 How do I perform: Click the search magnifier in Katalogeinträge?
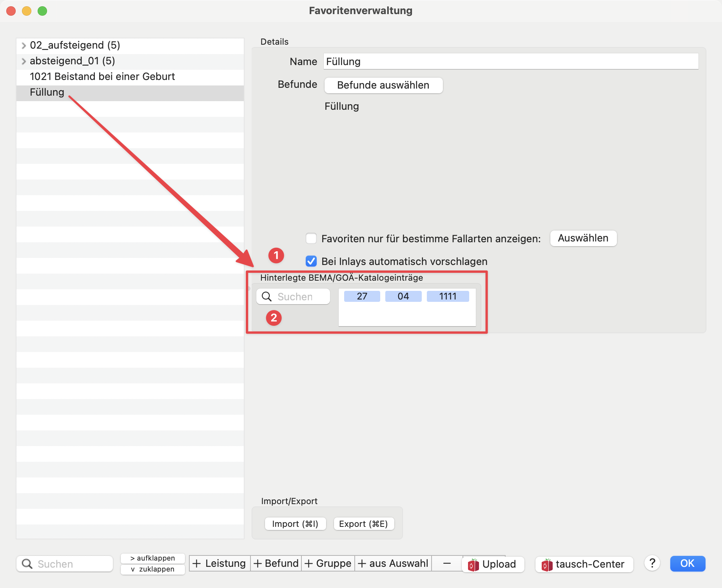(267, 297)
